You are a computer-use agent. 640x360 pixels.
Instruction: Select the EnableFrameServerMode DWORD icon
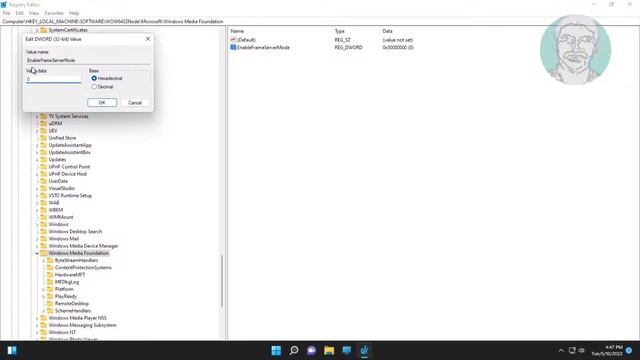233,47
